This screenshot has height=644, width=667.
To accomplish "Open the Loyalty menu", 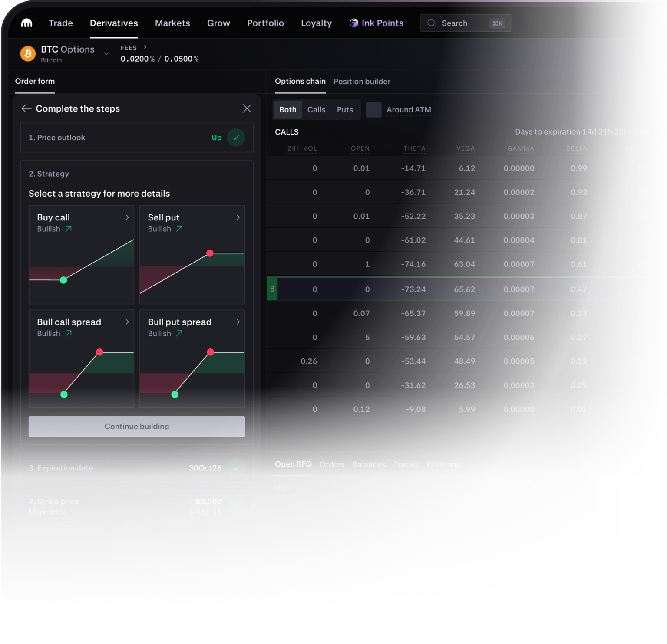I will tap(316, 23).
